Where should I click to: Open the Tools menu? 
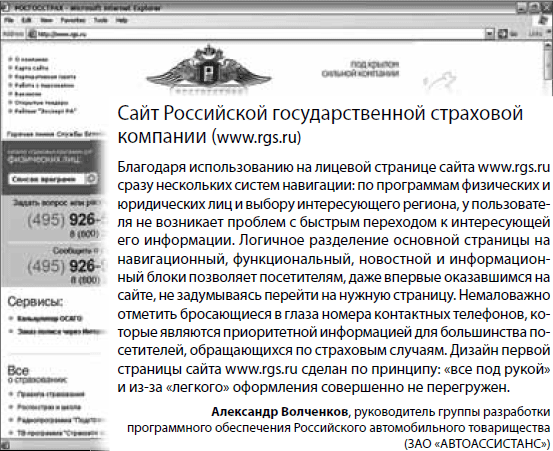101,20
